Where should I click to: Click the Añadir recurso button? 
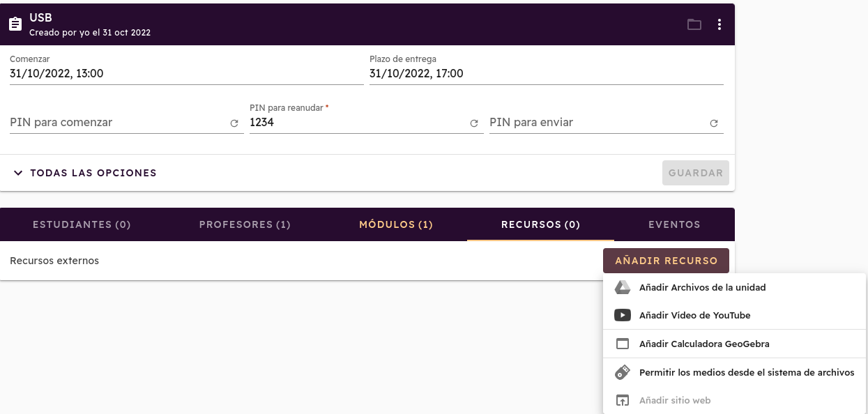click(666, 261)
